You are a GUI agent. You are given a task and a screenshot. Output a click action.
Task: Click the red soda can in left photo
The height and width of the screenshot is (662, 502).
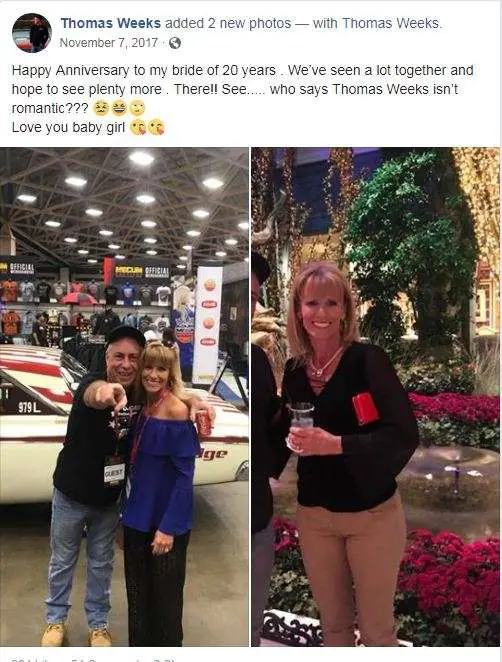[204, 423]
